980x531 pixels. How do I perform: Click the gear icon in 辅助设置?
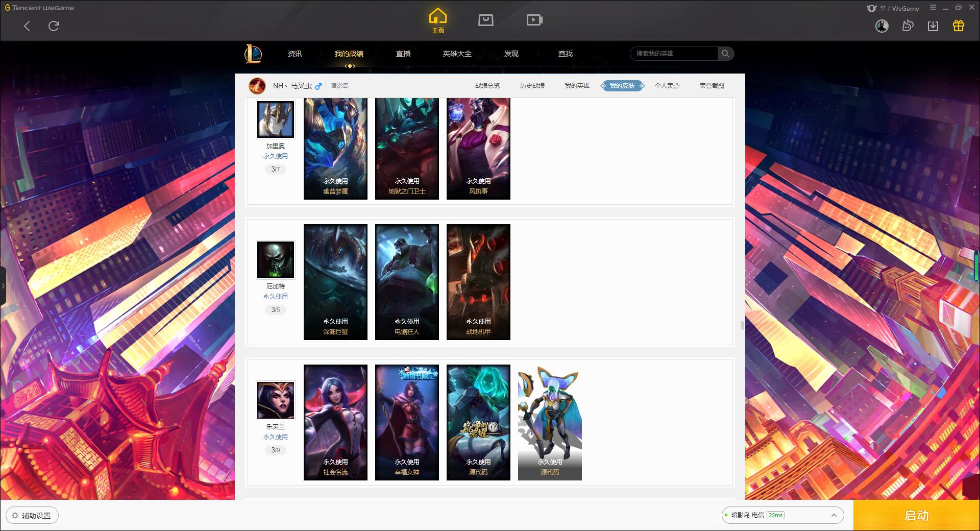15,516
